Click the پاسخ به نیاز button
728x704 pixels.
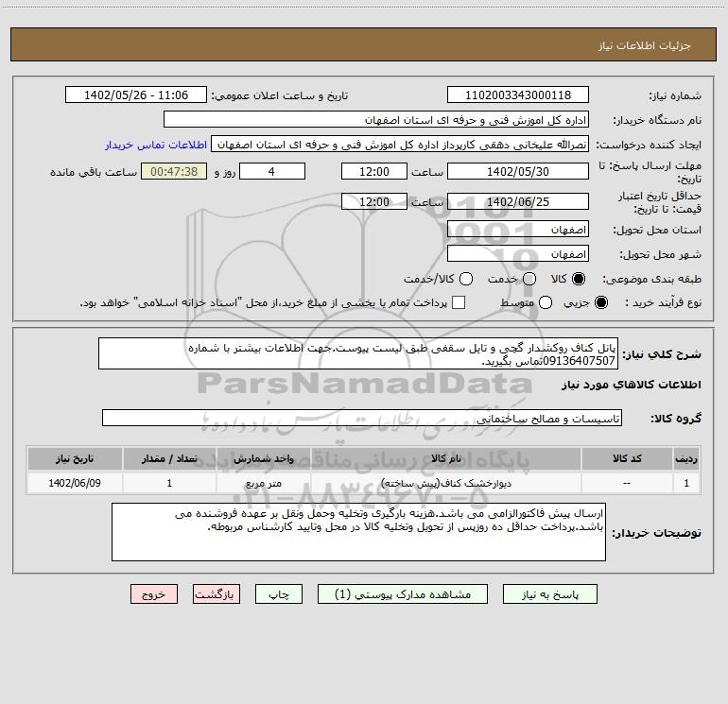click(x=549, y=594)
